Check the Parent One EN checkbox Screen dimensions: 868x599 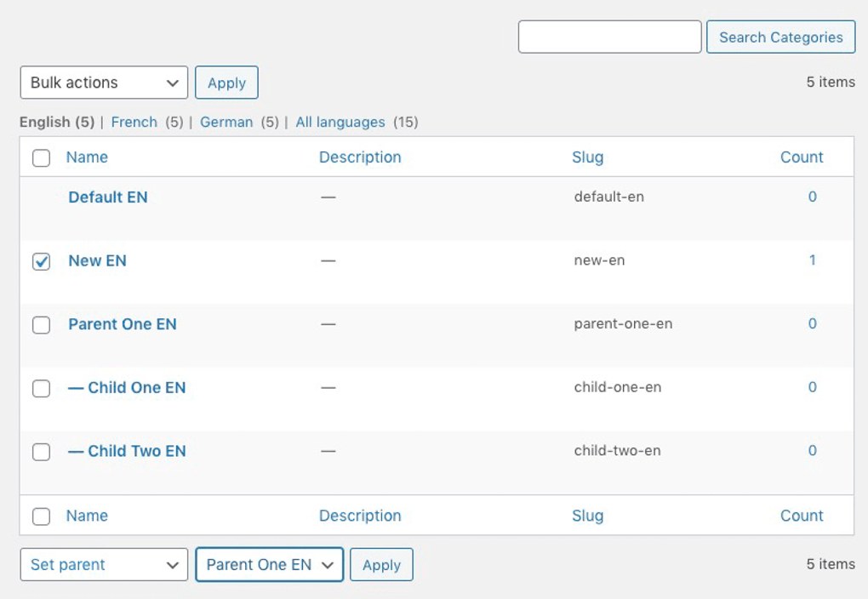[x=41, y=324]
